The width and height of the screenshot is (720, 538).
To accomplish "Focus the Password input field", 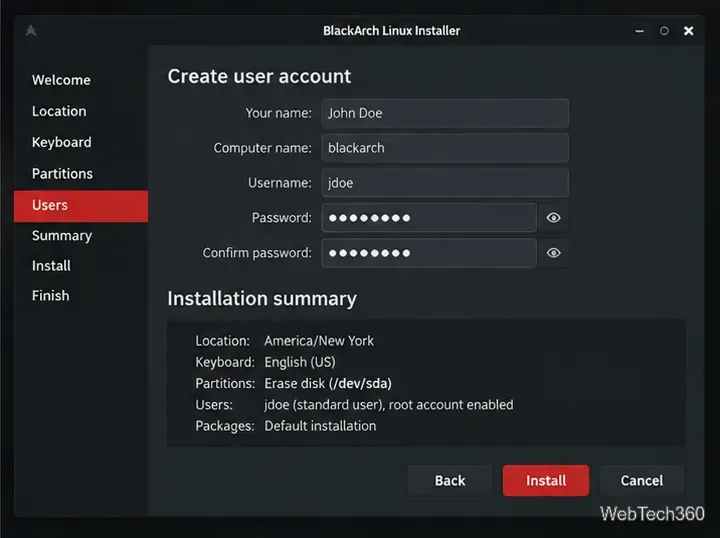I will pos(429,218).
